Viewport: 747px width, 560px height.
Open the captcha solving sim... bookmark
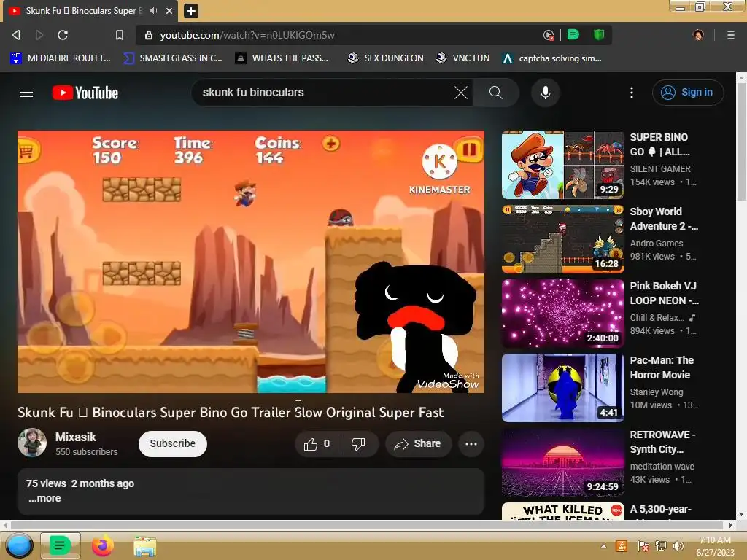pyautogui.click(x=552, y=58)
